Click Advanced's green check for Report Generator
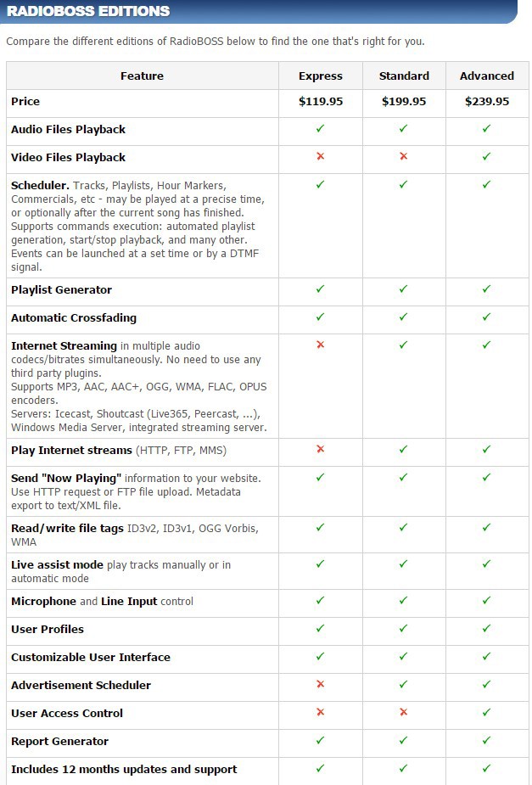Viewport: 532px width, 785px height. click(x=486, y=740)
